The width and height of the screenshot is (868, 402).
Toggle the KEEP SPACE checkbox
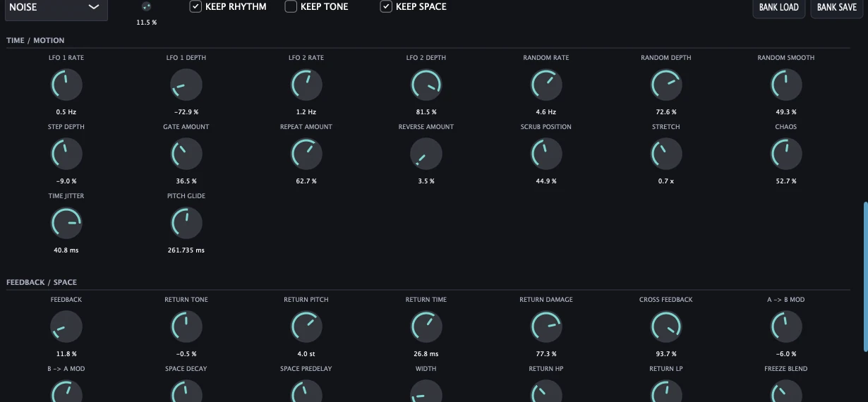pyautogui.click(x=386, y=6)
